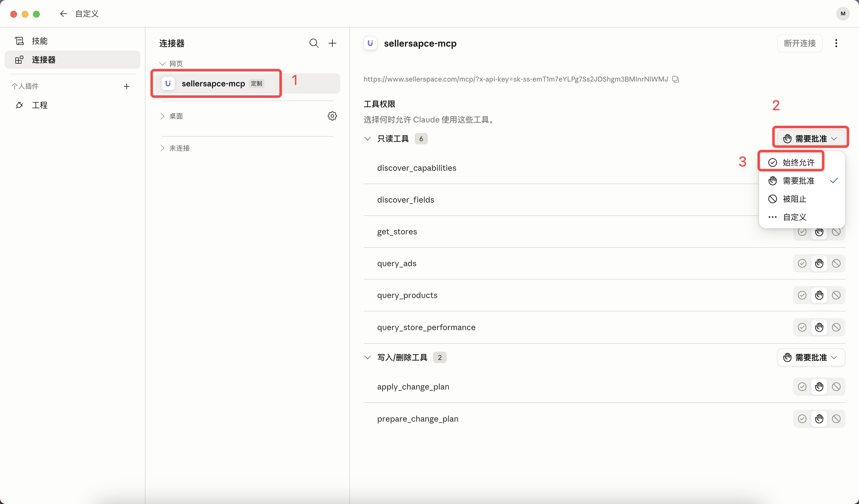The width and height of the screenshot is (859, 504).
Task: Click the discover_capabilities tool name
Action: (416, 168)
